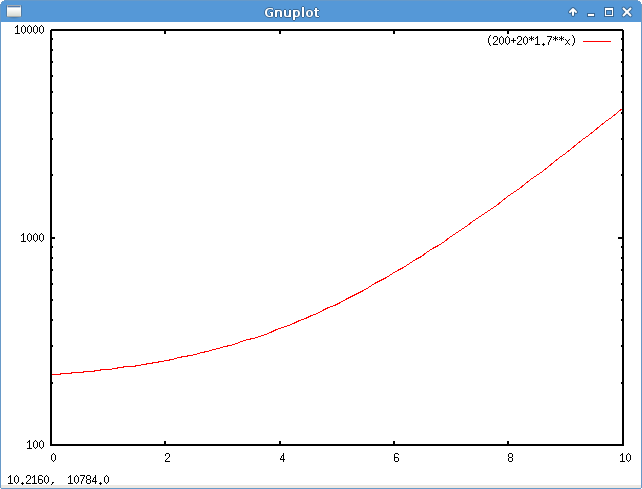Screen dimensions: 642x489
Task: Select the y-axis tick label 100
Action: 34,445
